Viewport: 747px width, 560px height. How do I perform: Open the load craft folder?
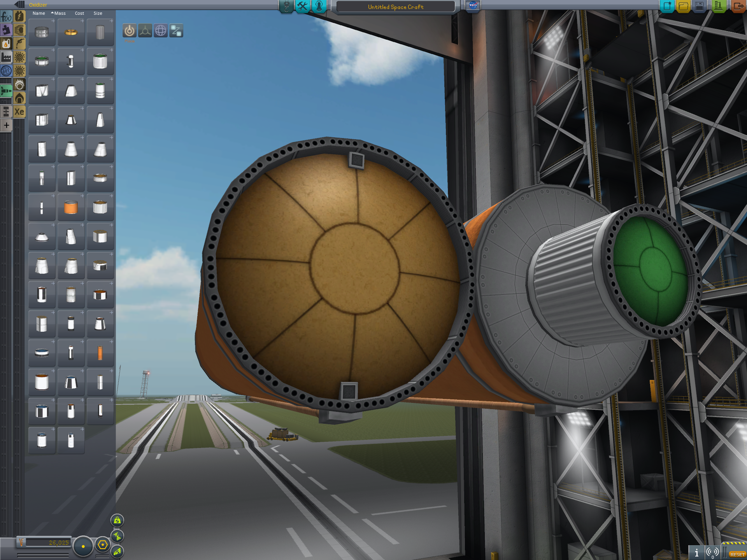point(683,6)
